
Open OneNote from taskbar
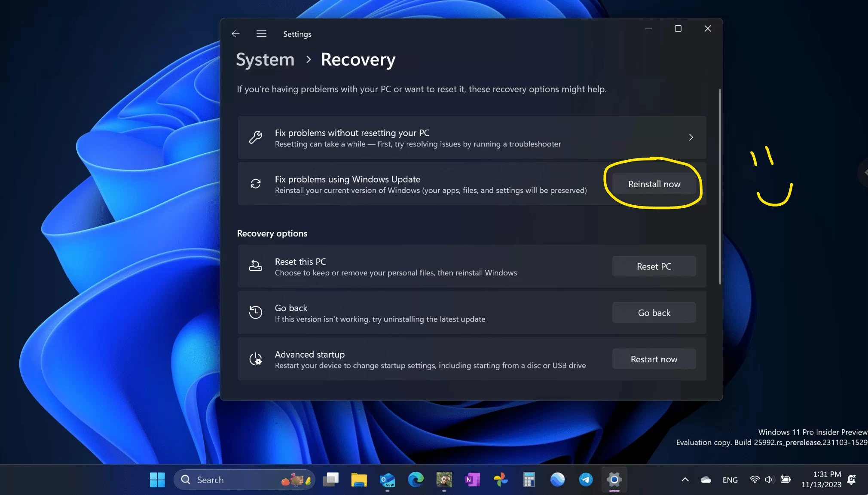click(472, 480)
